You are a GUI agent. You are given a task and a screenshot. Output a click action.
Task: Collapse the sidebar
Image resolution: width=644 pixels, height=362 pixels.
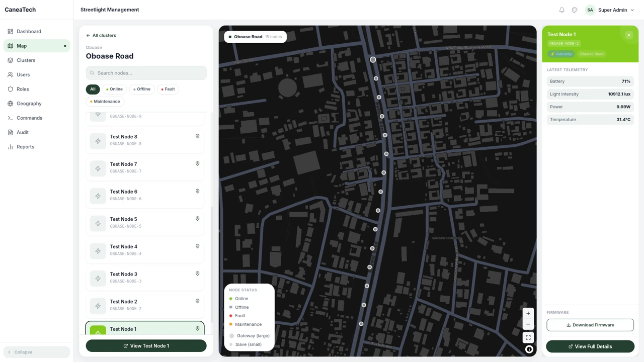(x=37, y=352)
